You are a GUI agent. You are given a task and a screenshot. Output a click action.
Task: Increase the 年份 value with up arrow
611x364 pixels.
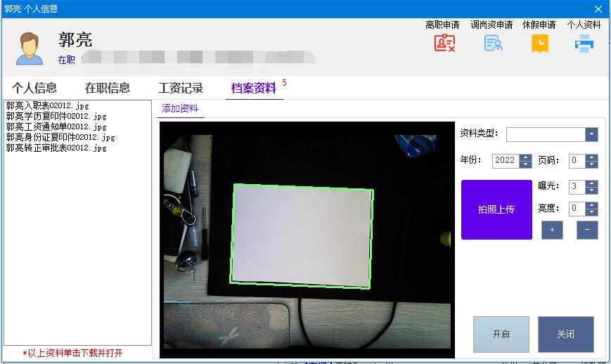(x=526, y=157)
